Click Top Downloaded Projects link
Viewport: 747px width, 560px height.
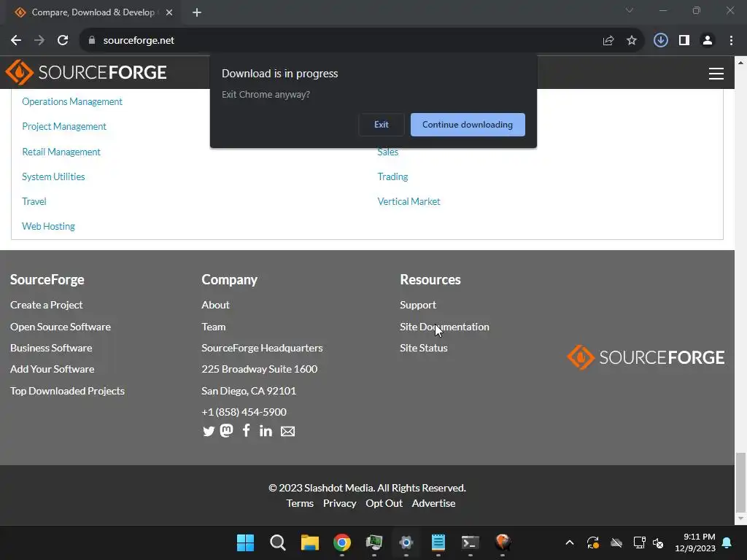(67, 391)
